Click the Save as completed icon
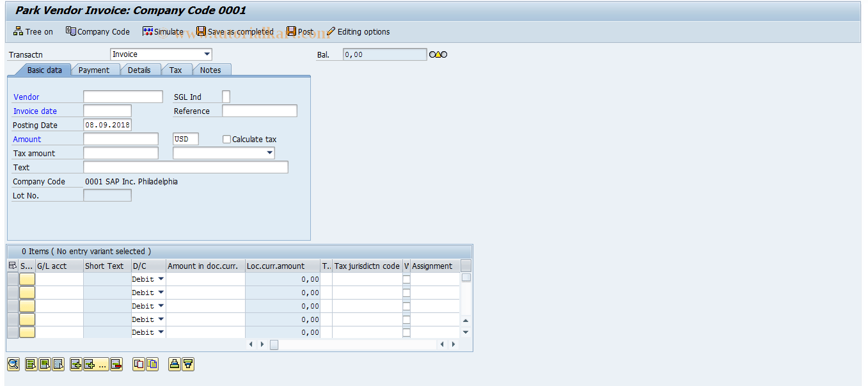The image size is (868, 386). coord(200,31)
